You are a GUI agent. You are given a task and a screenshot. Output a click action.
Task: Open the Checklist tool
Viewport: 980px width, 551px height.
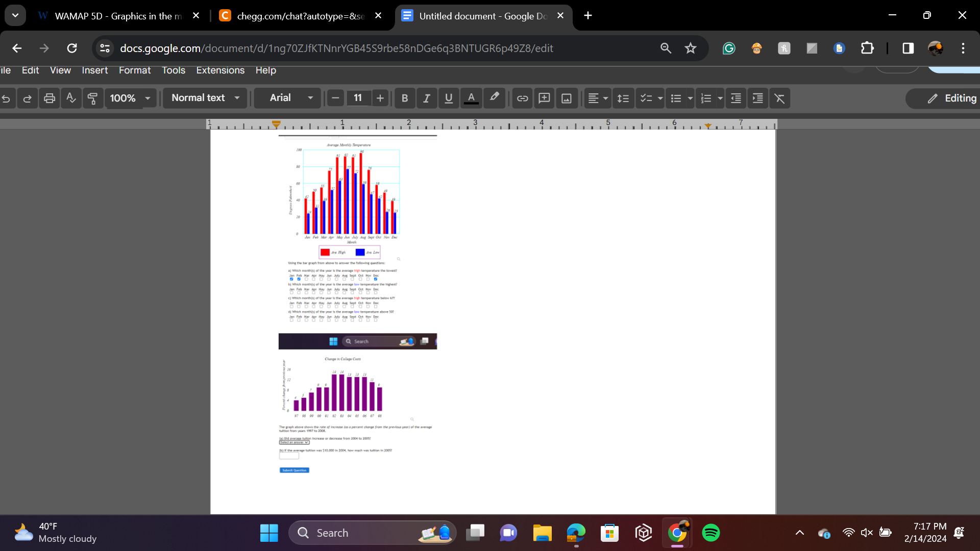click(x=646, y=98)
